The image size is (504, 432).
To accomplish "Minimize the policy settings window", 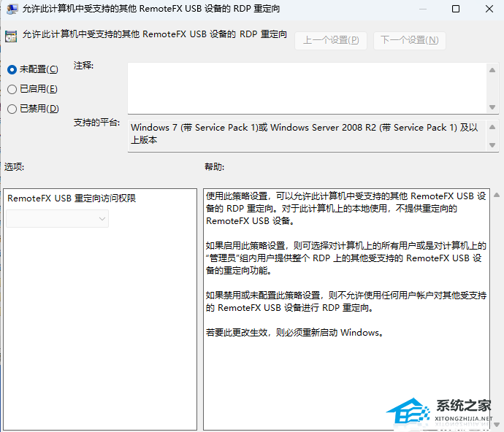I will 423,9.
